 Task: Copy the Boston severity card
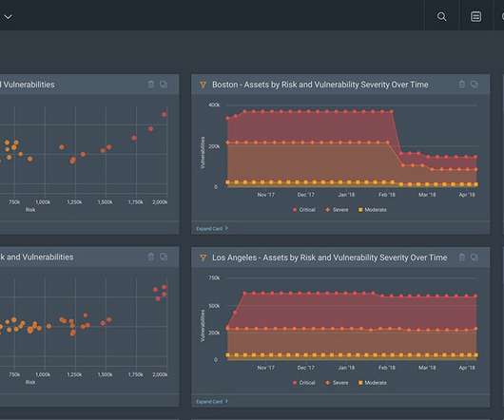point(475,85)
